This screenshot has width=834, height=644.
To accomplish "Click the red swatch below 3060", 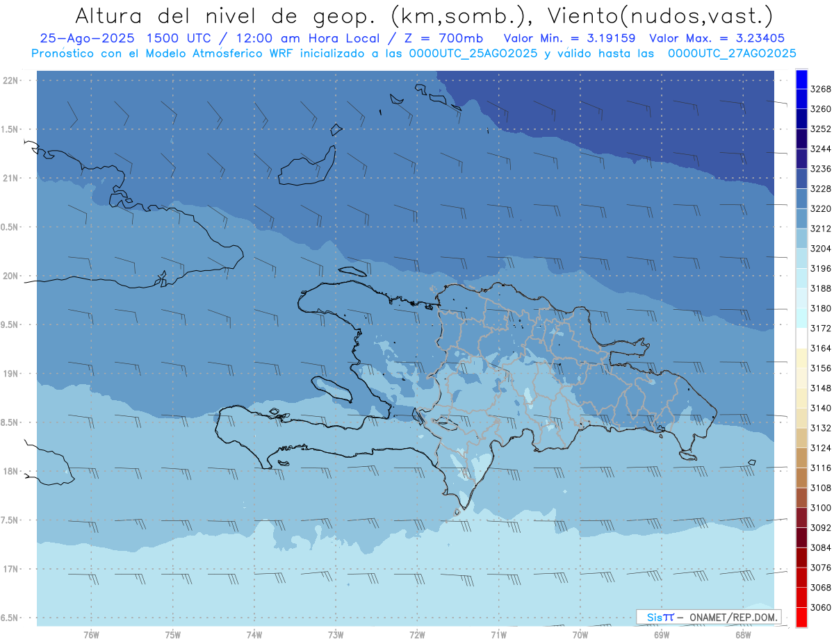I will [x=801, y=617].
